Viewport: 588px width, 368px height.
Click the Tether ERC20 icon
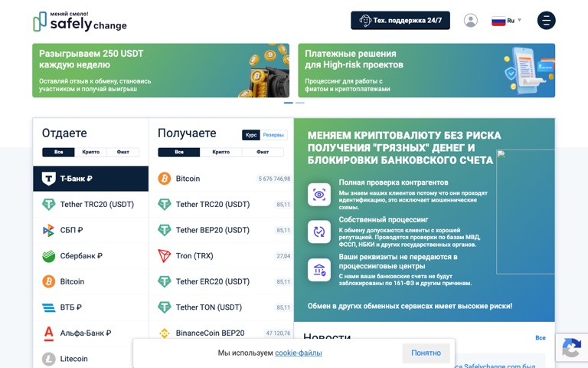(x=165, y=281)
